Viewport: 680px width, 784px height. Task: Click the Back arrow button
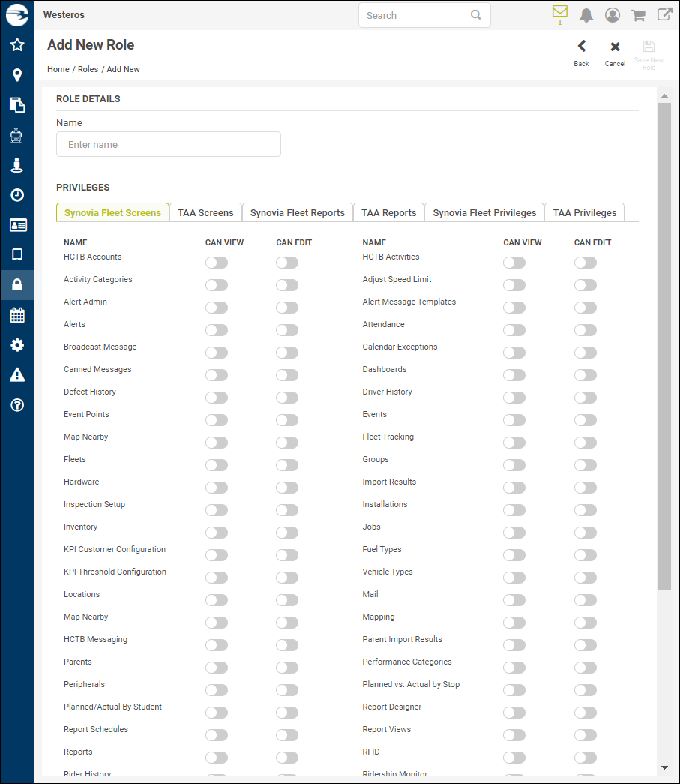(x=581, y=53)
